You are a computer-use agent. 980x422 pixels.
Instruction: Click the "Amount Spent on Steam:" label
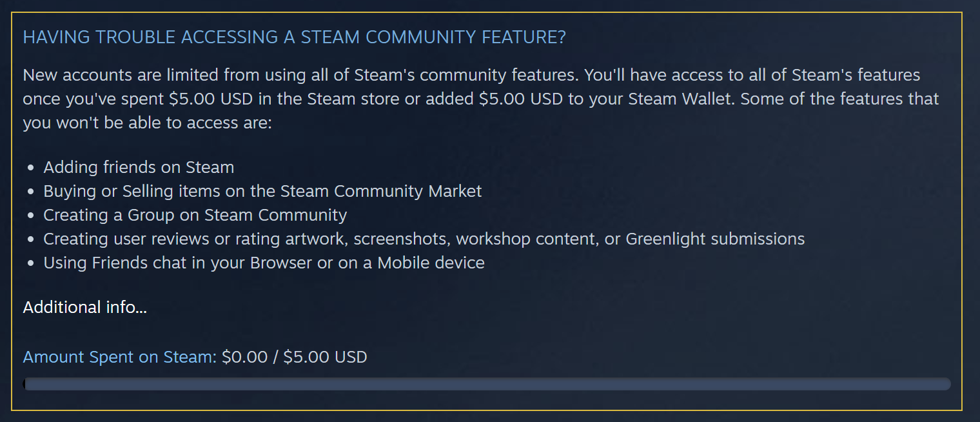tap(120, 357)
